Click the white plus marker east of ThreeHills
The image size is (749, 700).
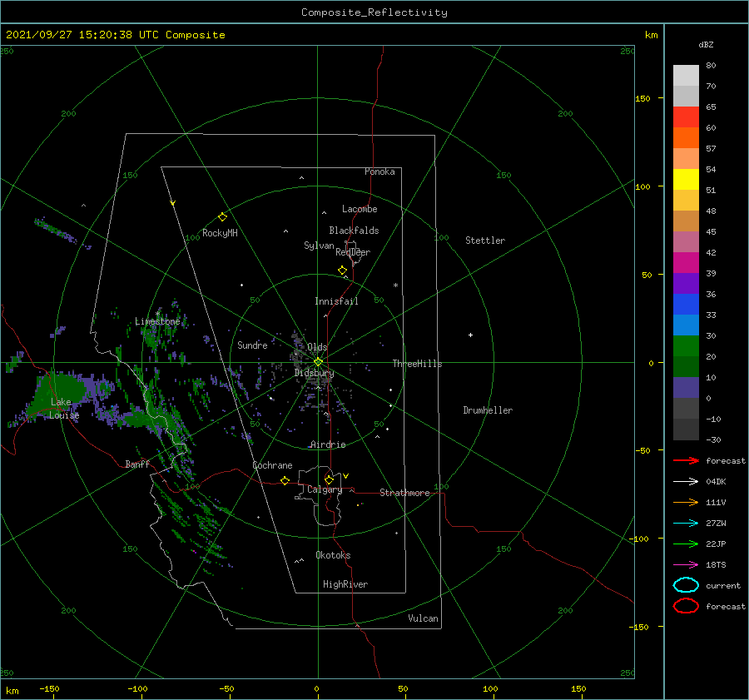tap(470, 335)
